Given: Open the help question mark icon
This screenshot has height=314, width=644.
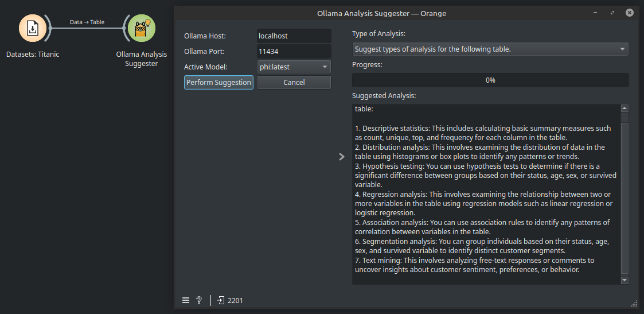Looking at the screenshot, I should pos(199,300).
